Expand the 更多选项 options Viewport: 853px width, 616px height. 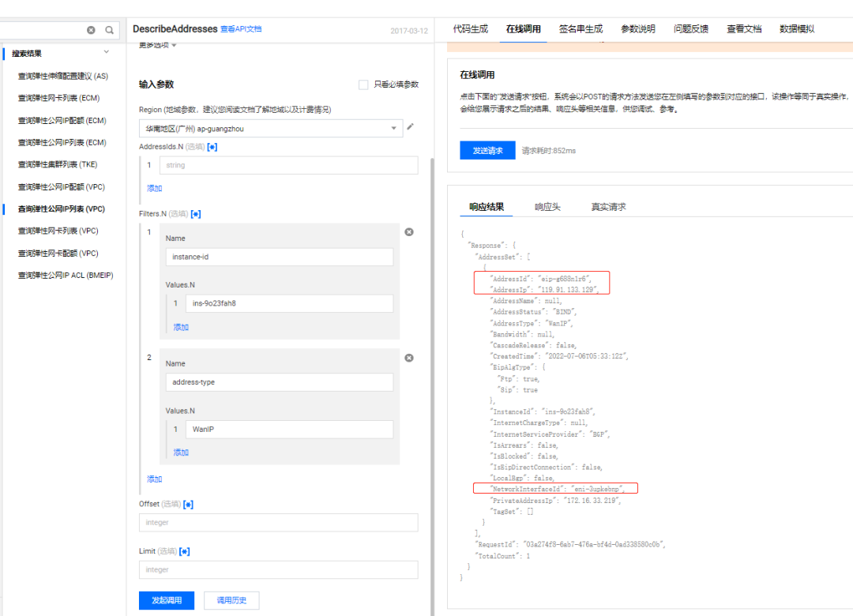[157, 46]
